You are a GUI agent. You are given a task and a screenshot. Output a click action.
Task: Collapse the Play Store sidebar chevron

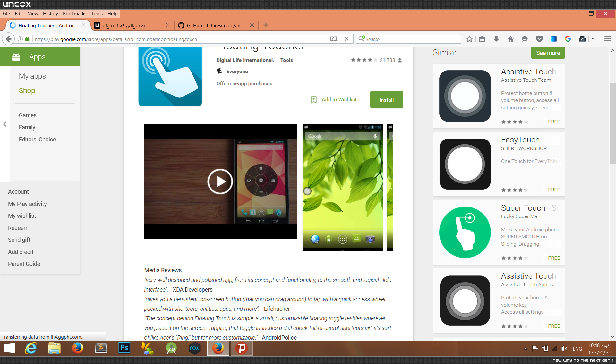(5, 124)
